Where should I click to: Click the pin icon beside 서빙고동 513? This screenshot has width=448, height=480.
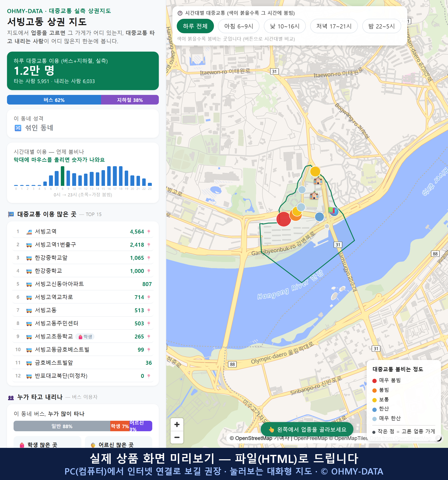pyautogui.click(x=149, y=310)
